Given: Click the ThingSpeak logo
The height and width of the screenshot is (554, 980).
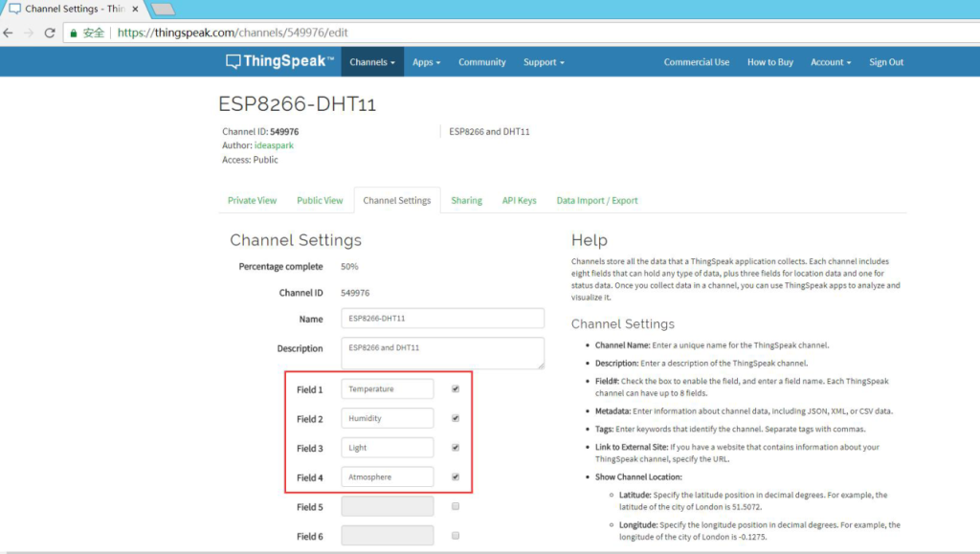Looking at the screenshot, I should coord(280,61).
